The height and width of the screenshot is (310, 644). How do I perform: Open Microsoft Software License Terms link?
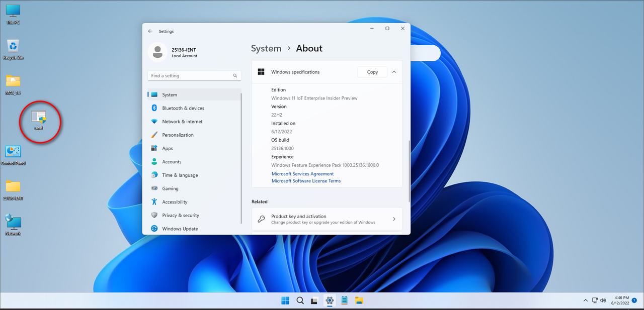click(x=306, y=181)
